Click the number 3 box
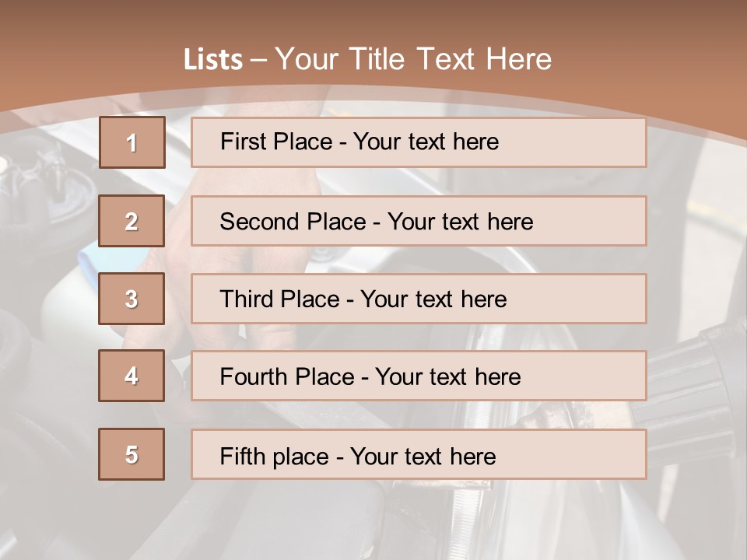The width and height of the screenshot is (747, 560). pos(132,299)
